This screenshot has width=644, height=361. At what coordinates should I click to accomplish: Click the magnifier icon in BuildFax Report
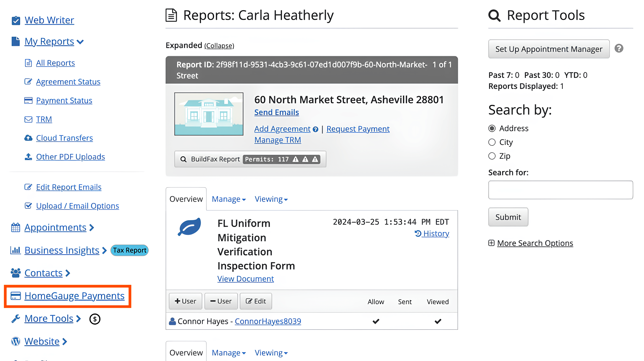tap(183, 159)
